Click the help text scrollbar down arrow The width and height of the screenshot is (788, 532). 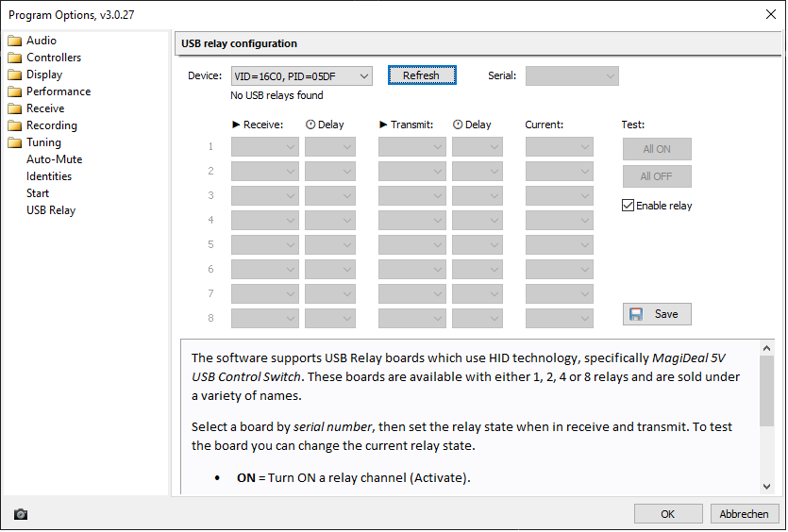[x=766, y=486]
